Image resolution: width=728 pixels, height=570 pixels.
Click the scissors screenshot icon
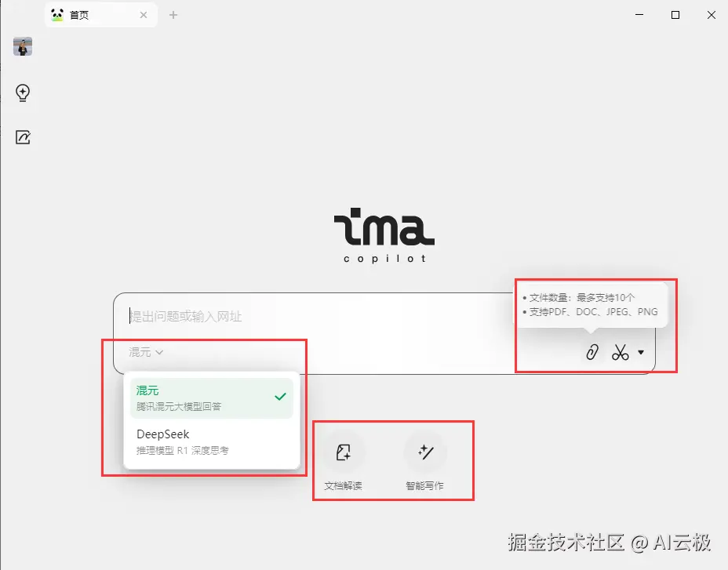[620, 352]
